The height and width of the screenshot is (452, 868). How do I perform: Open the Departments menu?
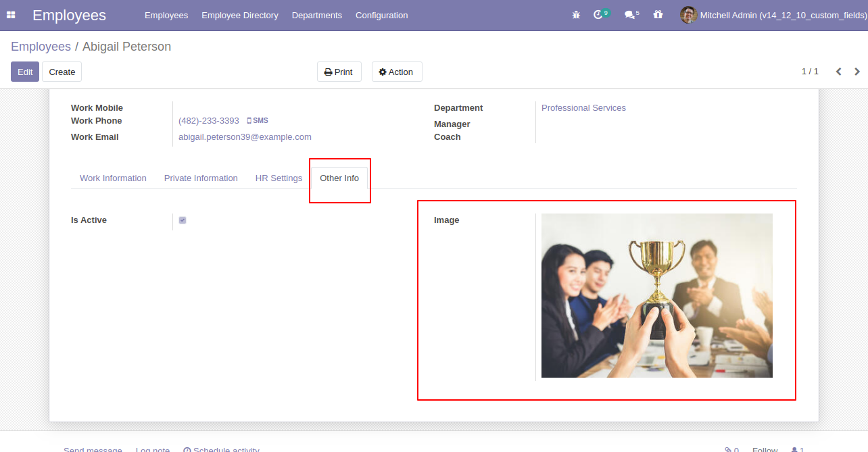pyautogui.click(x=317, y=15)
